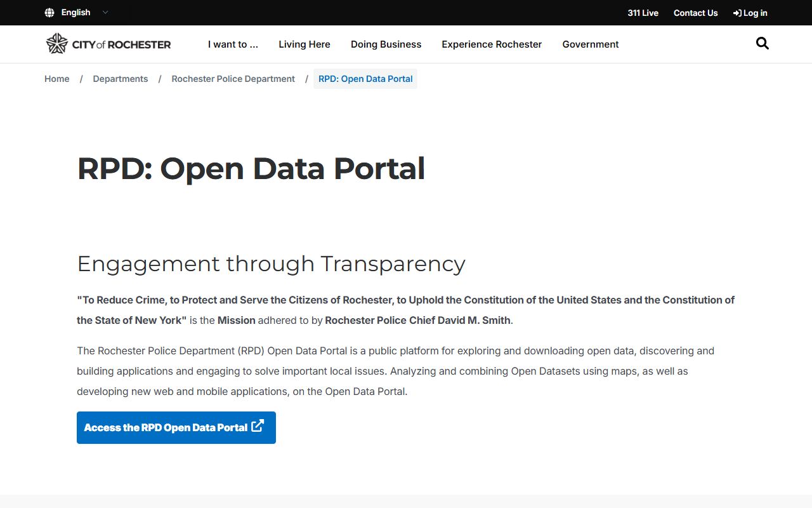The height and width of the screenshot is (508, 812).
Task: Click RPD: Open Data Portal breadcrumb
Action: pyautogui.click(x=365, y=79)
